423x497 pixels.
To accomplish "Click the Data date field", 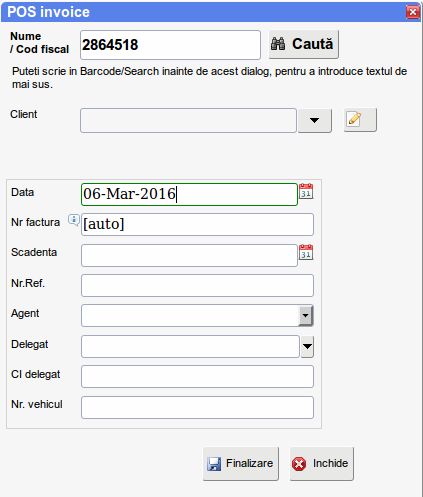I will coord(189,194).
